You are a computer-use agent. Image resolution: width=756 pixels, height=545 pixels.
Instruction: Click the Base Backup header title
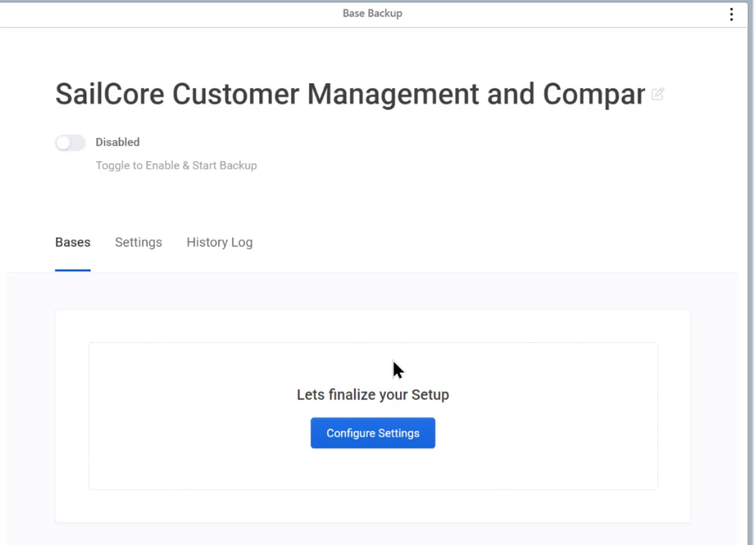click(372, 13)
